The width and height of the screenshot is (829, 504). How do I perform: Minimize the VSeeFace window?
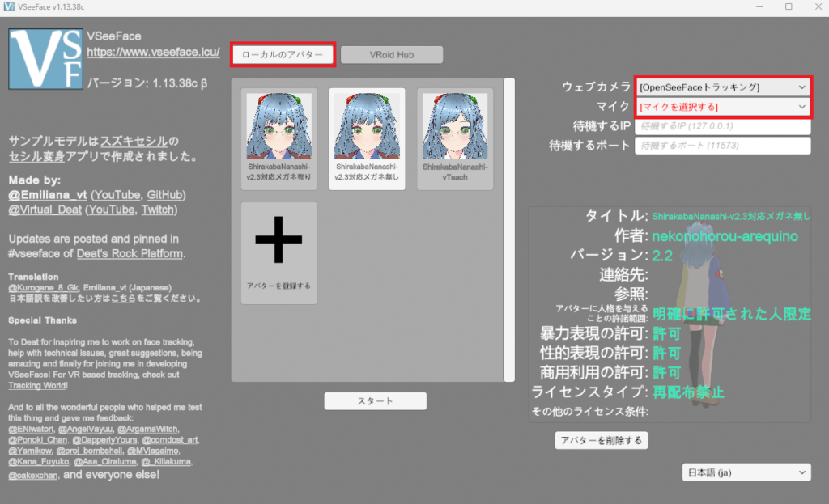pyautogui.click(x=759, y=6)
